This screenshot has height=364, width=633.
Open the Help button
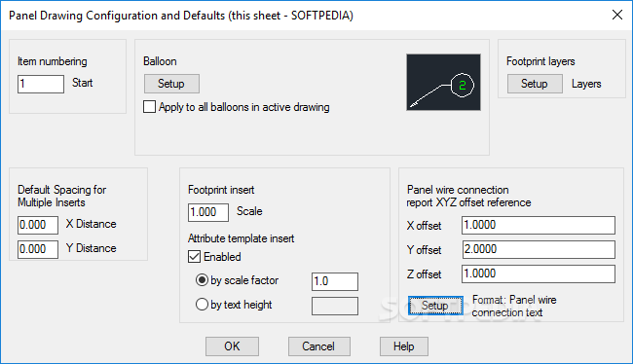pos(404,346)
